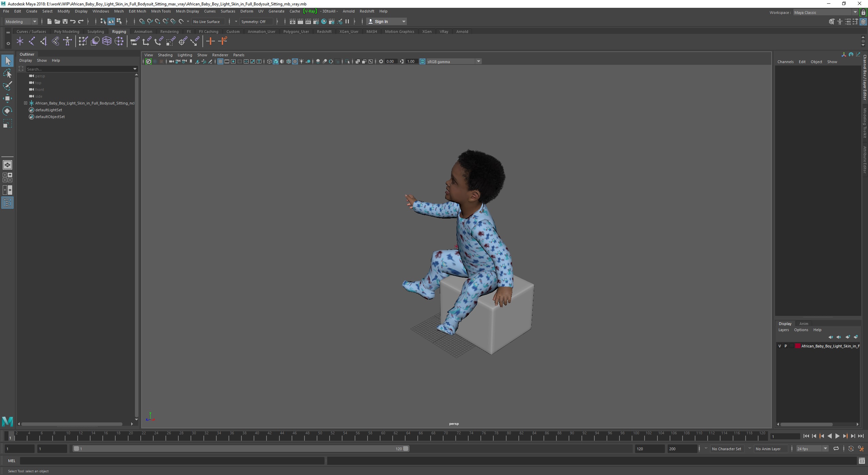Viewport: 868px width, 475px height.
Task: Toggle Snap to Curves magnet icon
Action: (x=150, y=21)
